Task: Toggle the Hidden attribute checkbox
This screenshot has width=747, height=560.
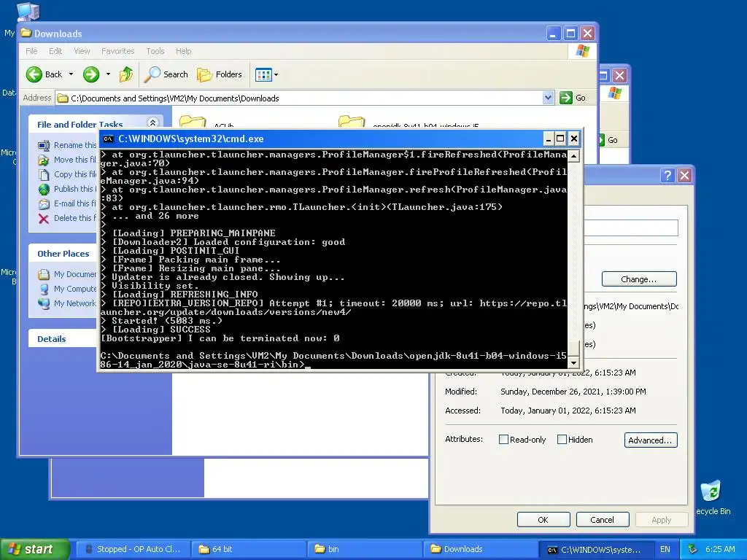Action: (x=562, y=440)
